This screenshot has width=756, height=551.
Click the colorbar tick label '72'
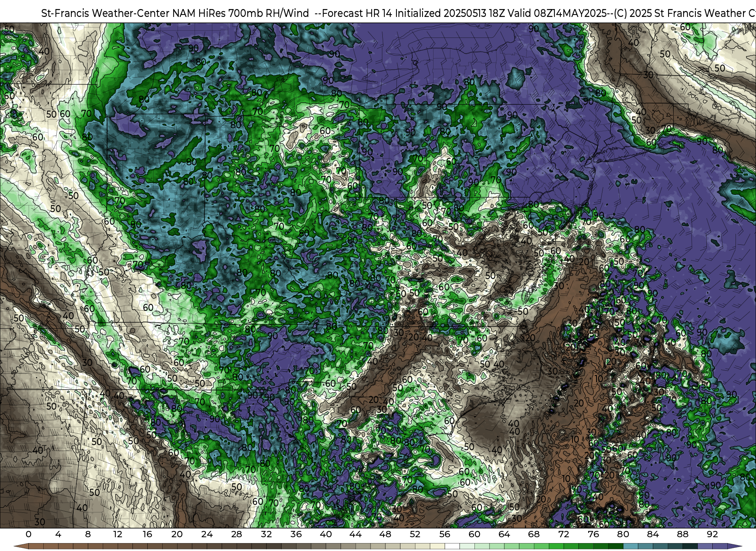pos(564,534)
